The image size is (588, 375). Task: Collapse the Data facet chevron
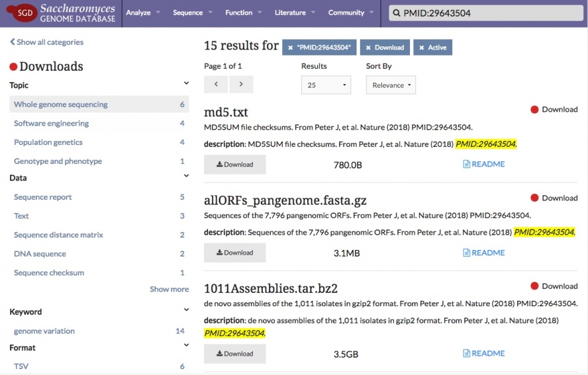[x=186, y=176]
